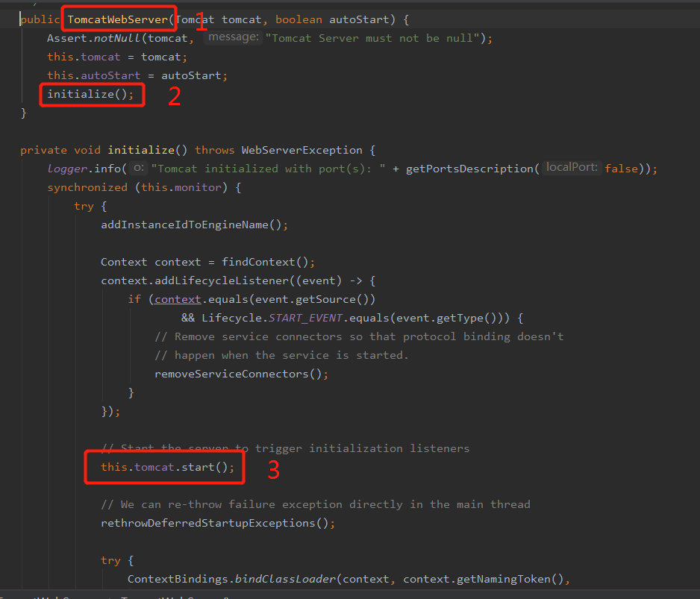700x599 pixels.
Task: Click the notNull method name
Action: pos(117,38)
